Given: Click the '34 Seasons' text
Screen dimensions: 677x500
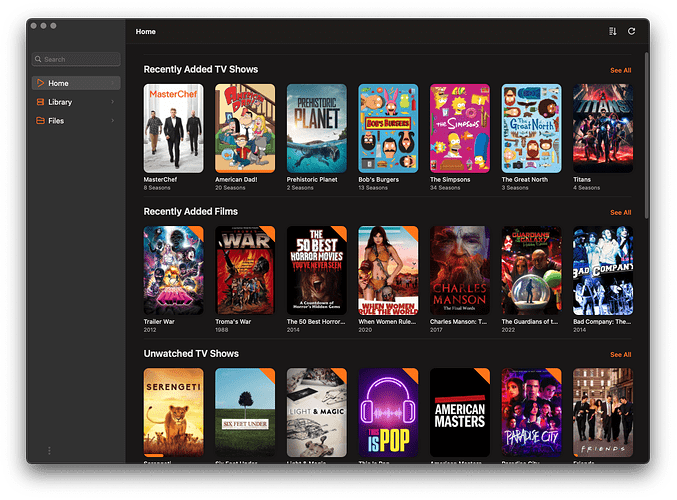Looking at the screenshot, I should point(445,188).
